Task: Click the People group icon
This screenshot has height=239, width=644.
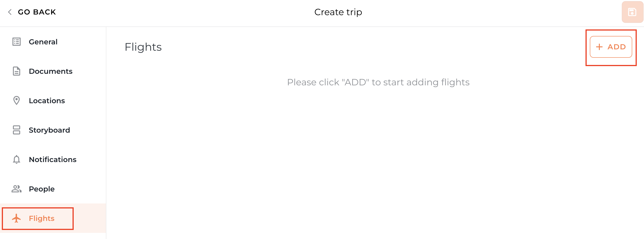Action: (17, 189)
